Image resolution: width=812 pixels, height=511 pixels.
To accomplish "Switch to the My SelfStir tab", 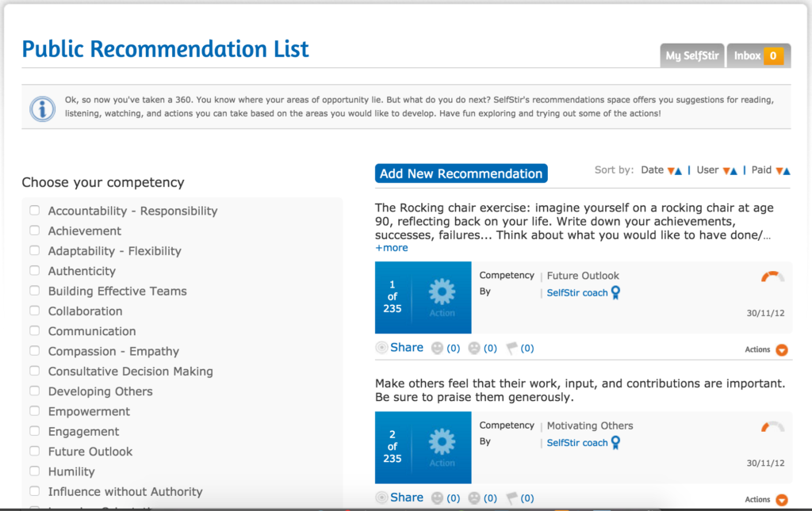I will [x=691, y=55].
